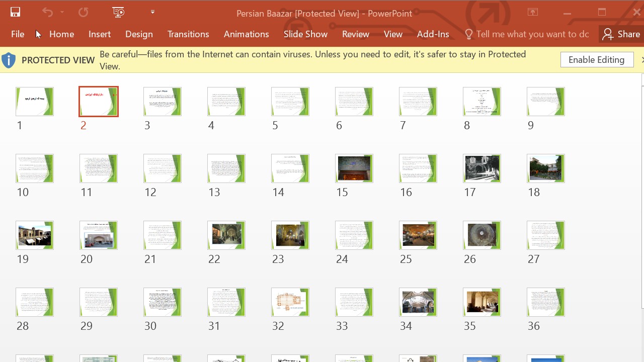Screen dimensions: 644x362
Task: Select slide 22 thumbnail
Action: 226,235
